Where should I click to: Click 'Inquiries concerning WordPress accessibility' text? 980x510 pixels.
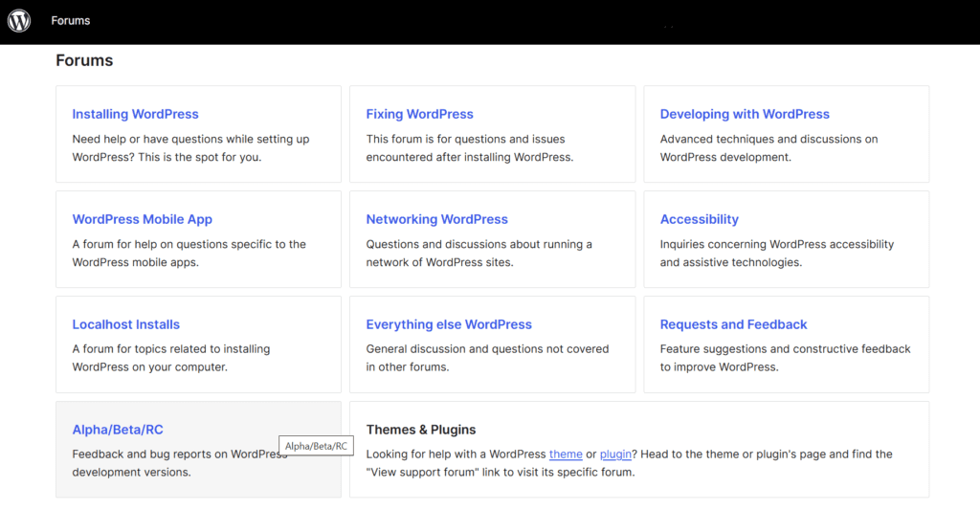pyautogui.click(x=777, y=254)
